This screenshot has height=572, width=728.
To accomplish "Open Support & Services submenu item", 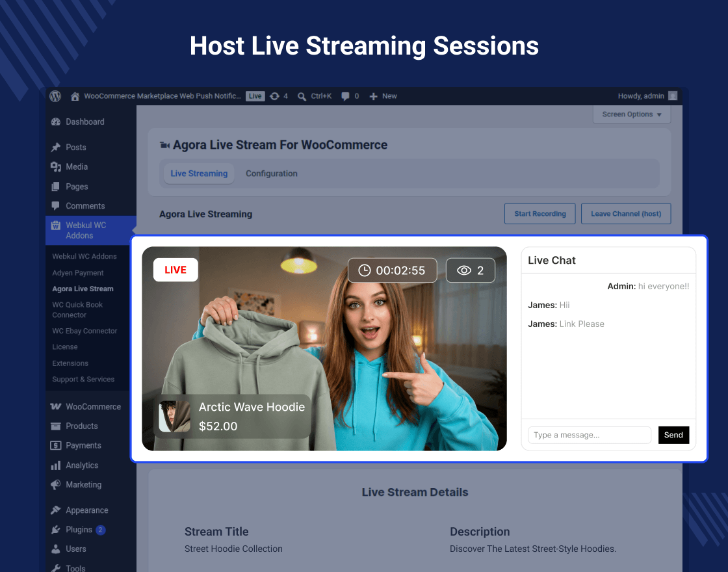I will click(83, 380).
